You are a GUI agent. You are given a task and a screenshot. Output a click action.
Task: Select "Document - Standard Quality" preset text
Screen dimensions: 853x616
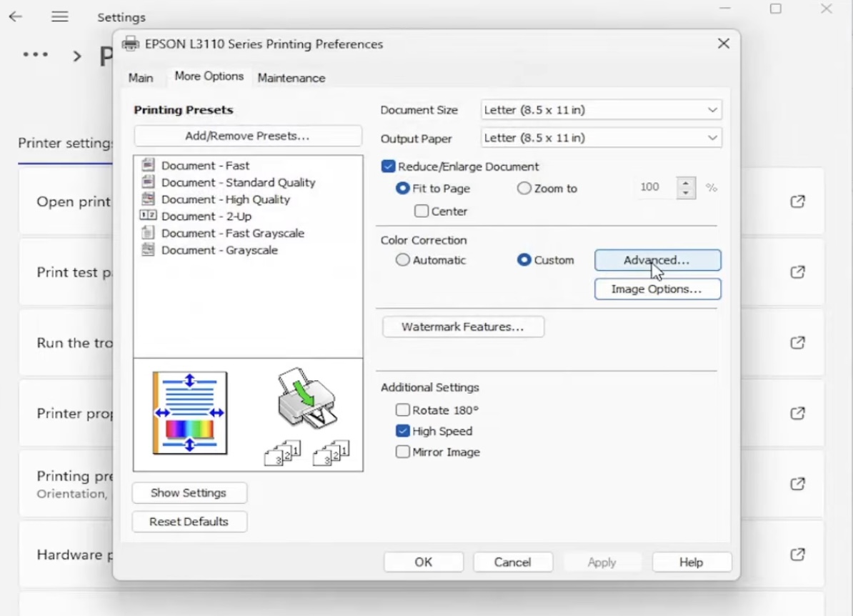[239, 182]
